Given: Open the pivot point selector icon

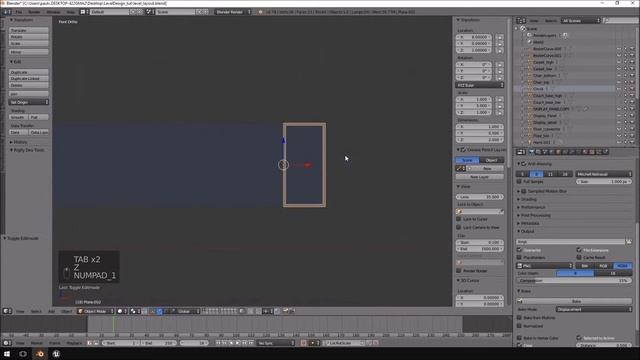Looking at the screenshot, I should click(x=134, y=311).
